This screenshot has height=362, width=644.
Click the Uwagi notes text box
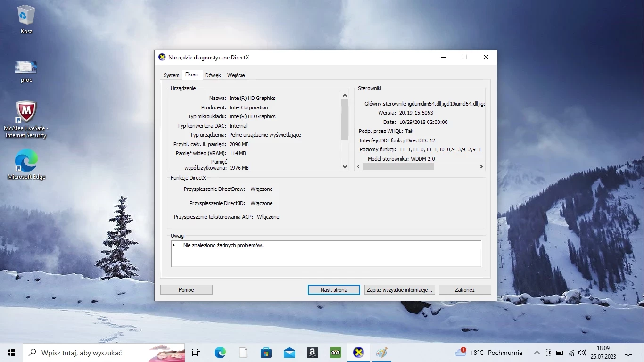tap(326, 254)
